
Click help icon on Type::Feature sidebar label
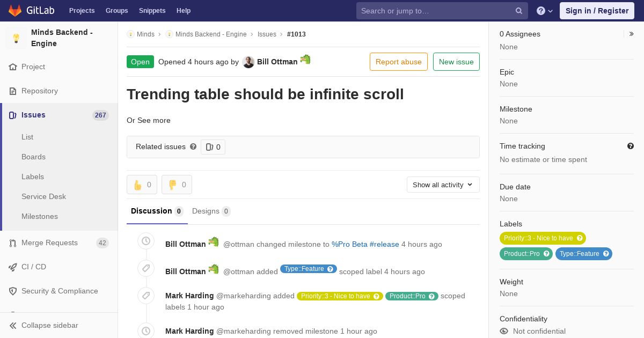coord(606,254)
